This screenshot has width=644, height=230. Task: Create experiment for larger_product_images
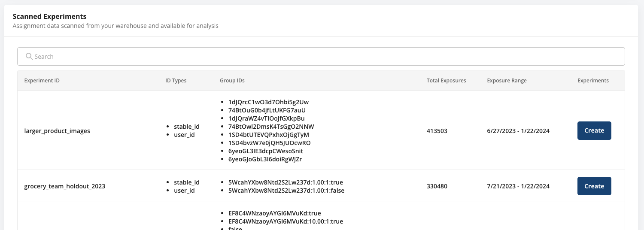pos(594,130)
